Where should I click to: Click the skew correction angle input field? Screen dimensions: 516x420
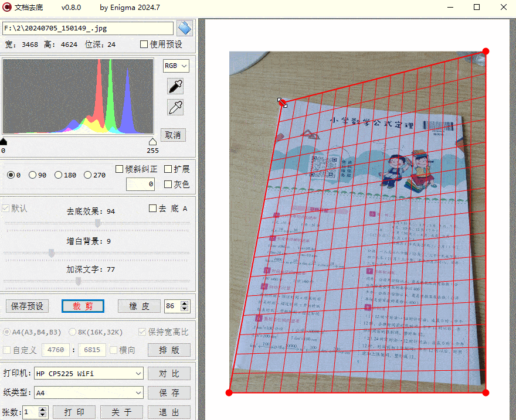(141, 184)
